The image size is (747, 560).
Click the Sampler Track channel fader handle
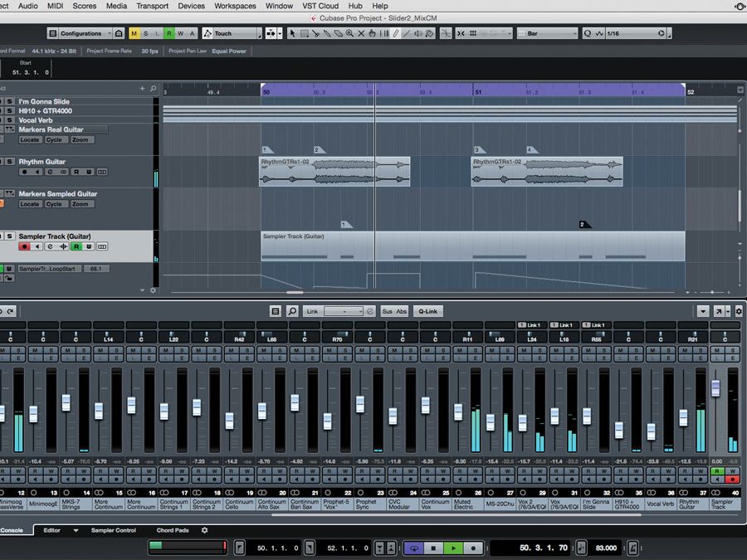click(715, 387)
